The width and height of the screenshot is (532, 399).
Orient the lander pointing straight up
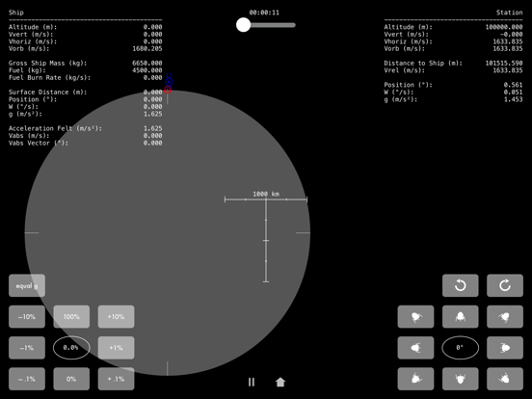point(460,316)
